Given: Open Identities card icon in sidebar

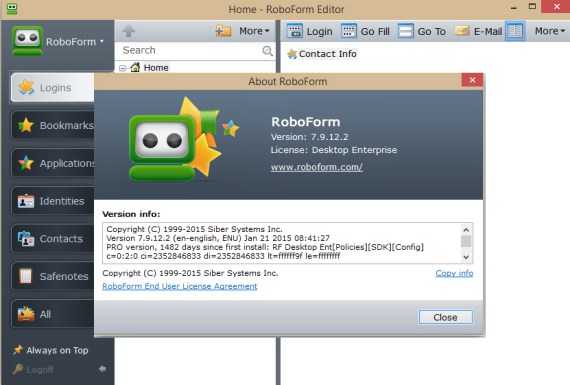Looking at the screenshot, I should pyautogui.click(x=26, y=201).
